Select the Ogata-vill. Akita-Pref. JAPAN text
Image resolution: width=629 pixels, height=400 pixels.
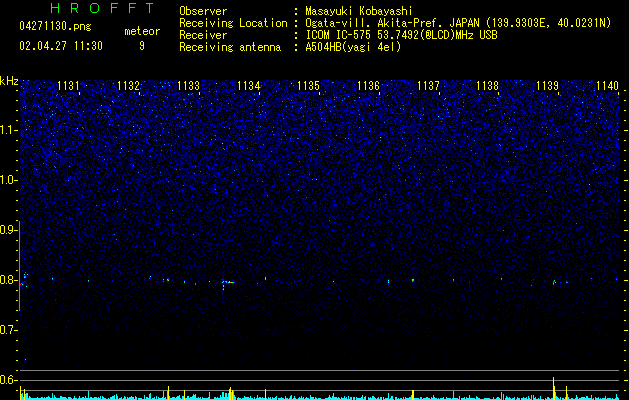point(392,23)
